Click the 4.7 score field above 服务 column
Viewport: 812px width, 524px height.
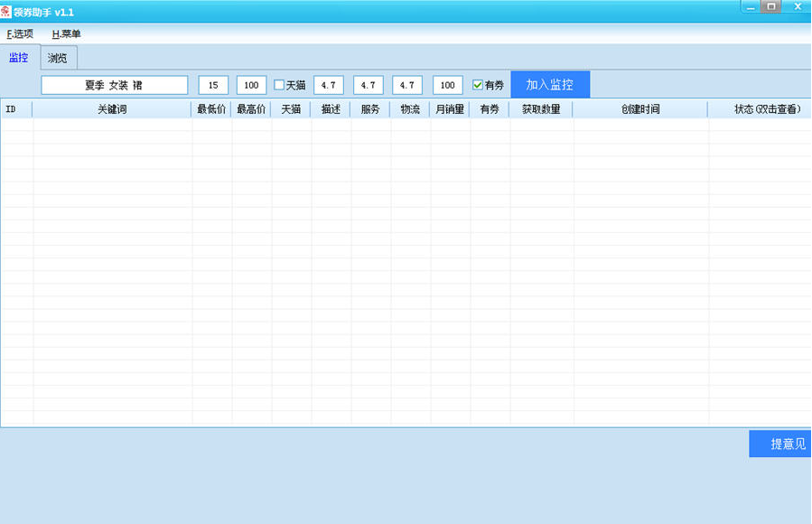pos(369,85)
